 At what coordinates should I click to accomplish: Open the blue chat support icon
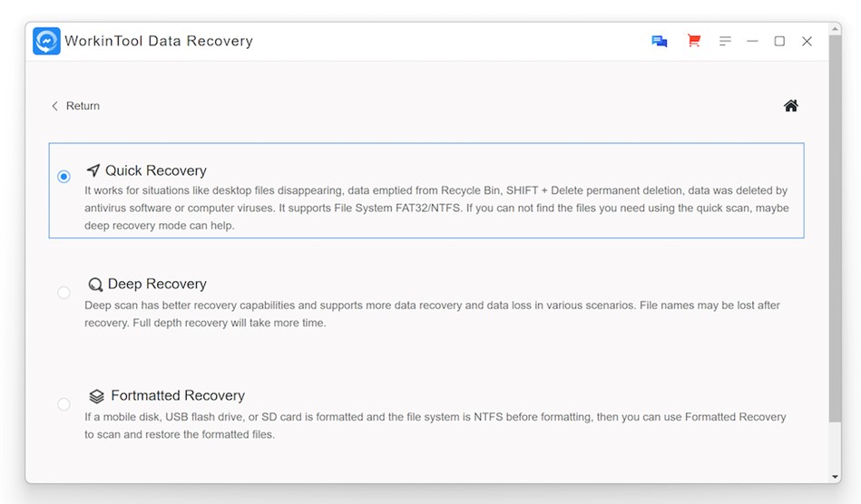[x=660, y=41]
